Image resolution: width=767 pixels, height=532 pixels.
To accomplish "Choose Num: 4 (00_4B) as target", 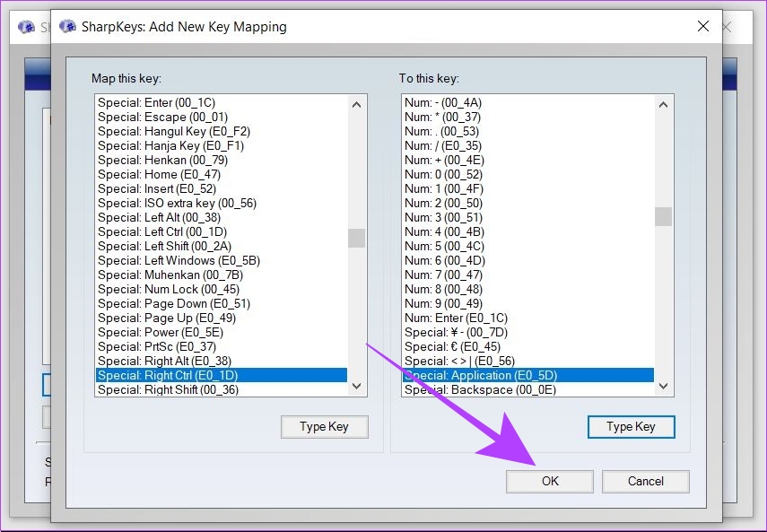I will click(x=527, y=231).
